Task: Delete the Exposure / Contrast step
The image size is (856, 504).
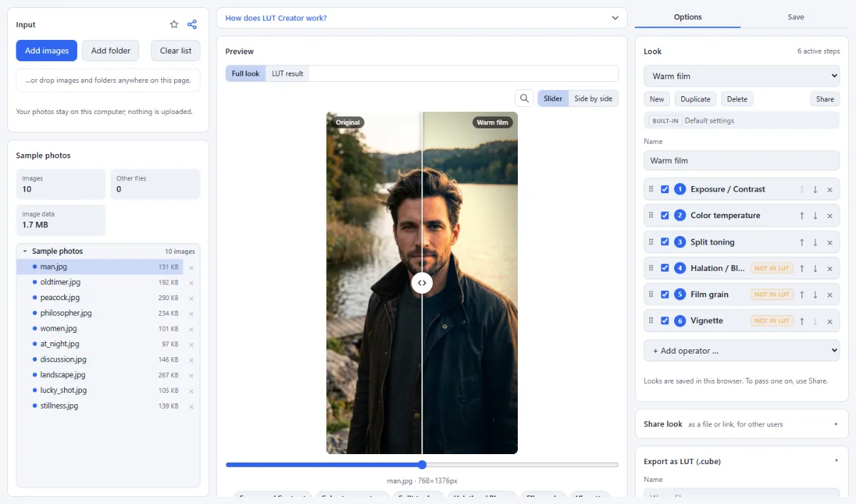Action: pyautogui.click(x=830, y=190)
